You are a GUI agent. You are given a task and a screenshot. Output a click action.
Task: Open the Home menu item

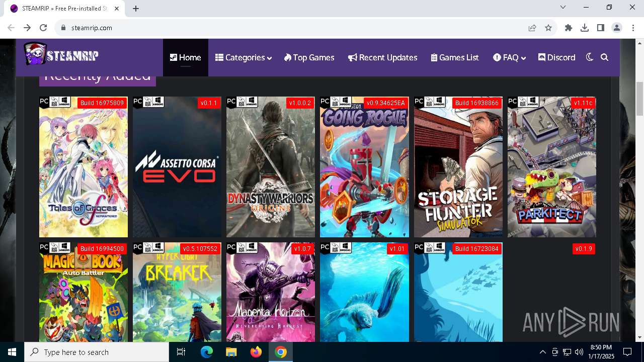pos(185,57)
